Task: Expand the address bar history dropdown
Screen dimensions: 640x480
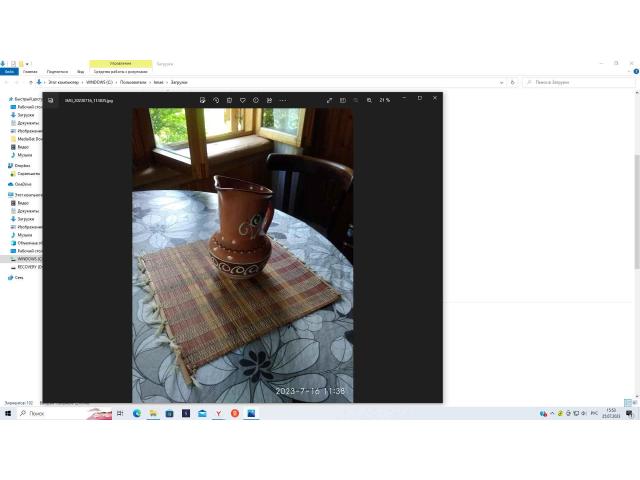Action: pyautogui.click(x=502, y=82)
